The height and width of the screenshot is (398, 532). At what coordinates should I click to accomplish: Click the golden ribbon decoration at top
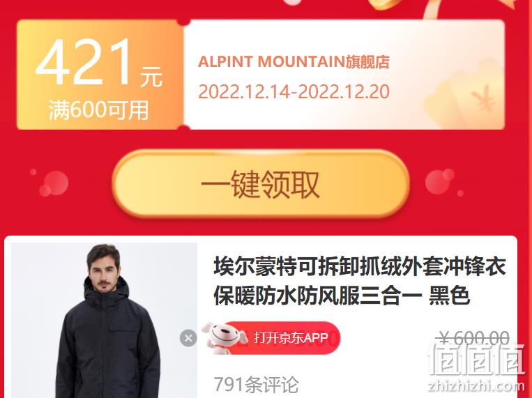pyautogui.click(x=475, y=8)
